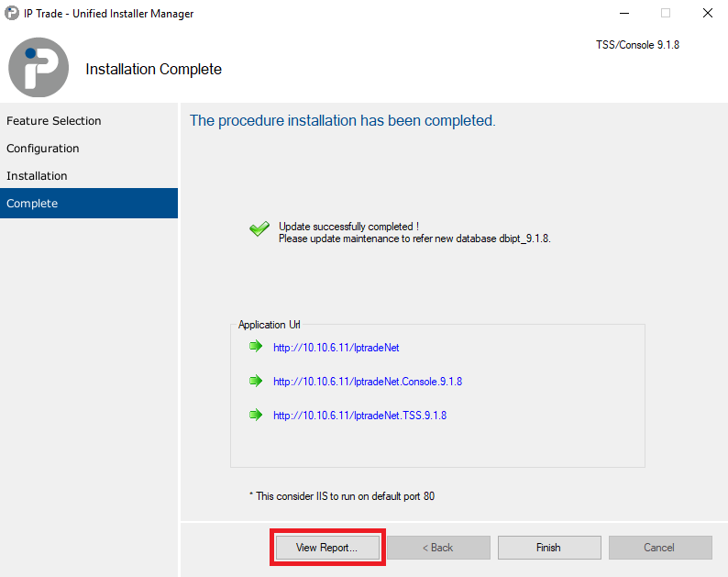Click the IIS default port 80 note
Image resolution: width=728 pixels, height=577 pixels.
342,496
